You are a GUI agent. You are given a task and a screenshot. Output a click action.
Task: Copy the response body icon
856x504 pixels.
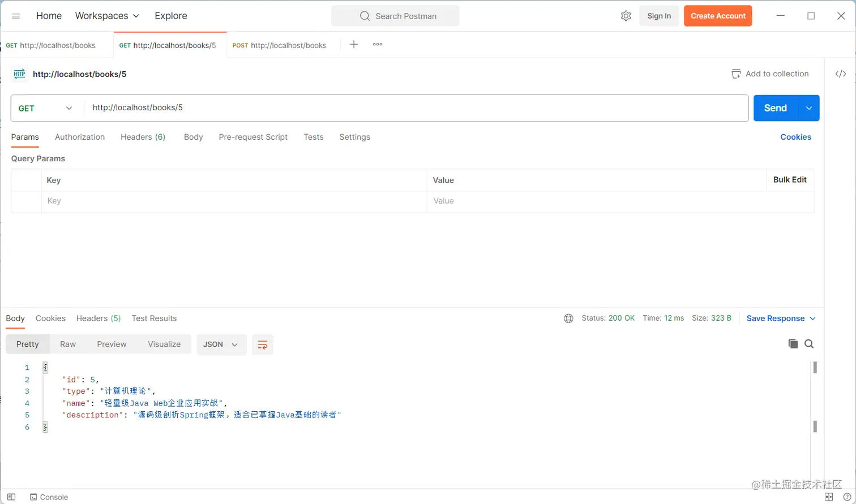(793, 344)
